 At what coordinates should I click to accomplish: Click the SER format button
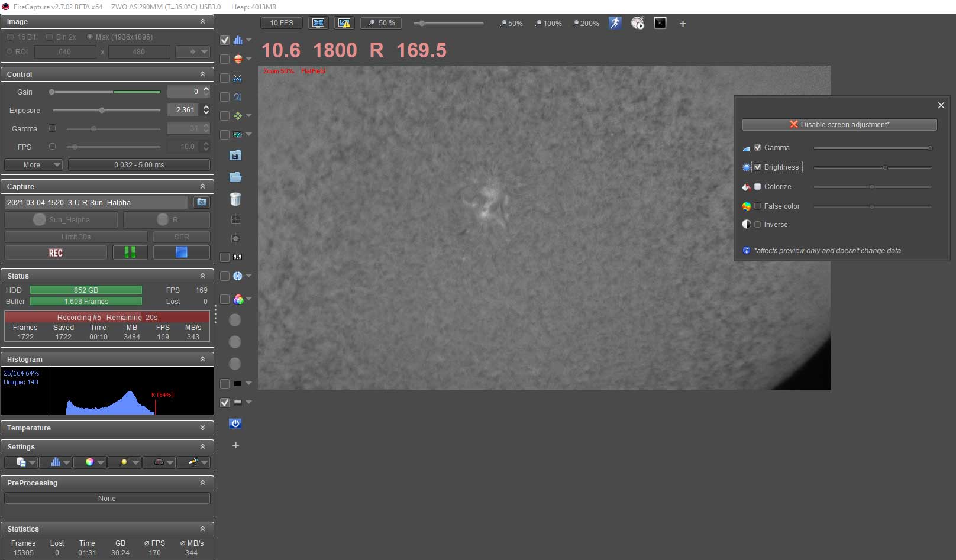pyautogui.click(x=182, y=237)
